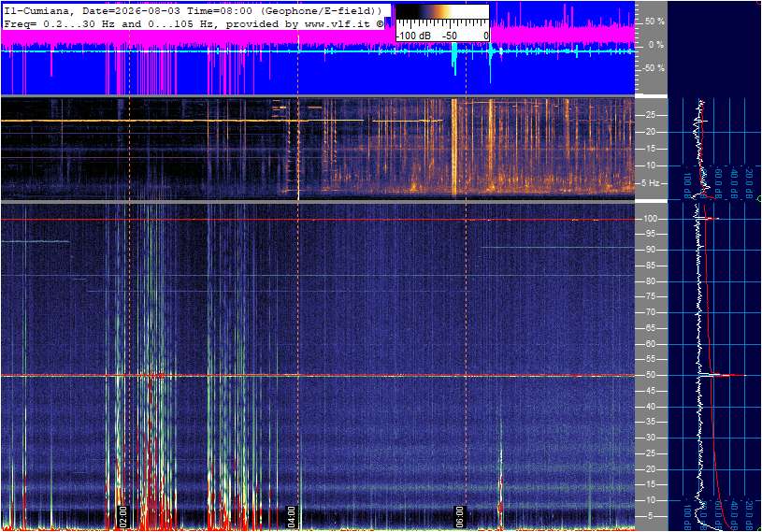
Task: Click the 85 frequency axis label
Action: pos(650,266)
